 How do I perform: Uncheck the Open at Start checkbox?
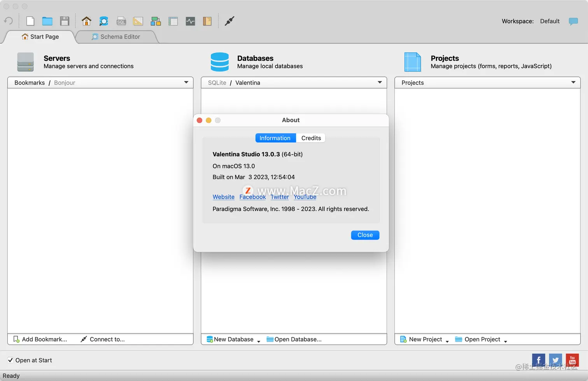pos(10,360)
